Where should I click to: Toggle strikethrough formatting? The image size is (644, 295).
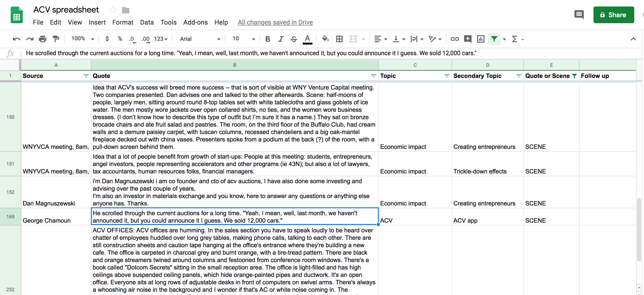294,39
